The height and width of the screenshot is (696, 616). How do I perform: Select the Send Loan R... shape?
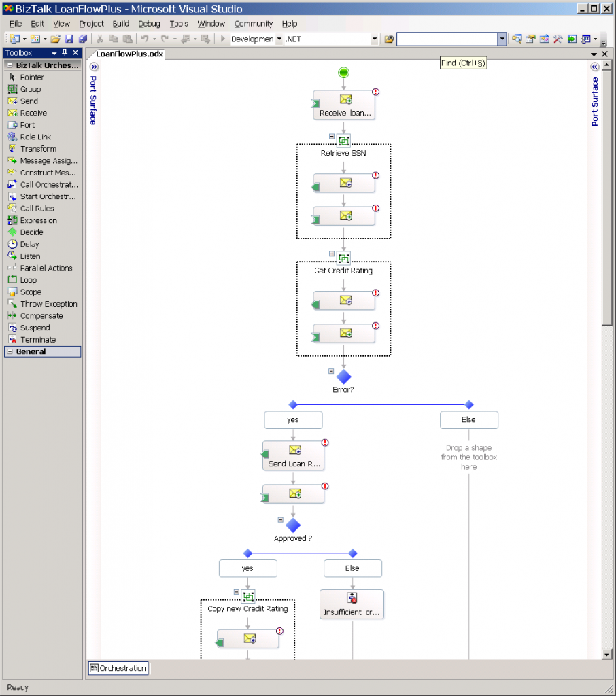point(294,456)
